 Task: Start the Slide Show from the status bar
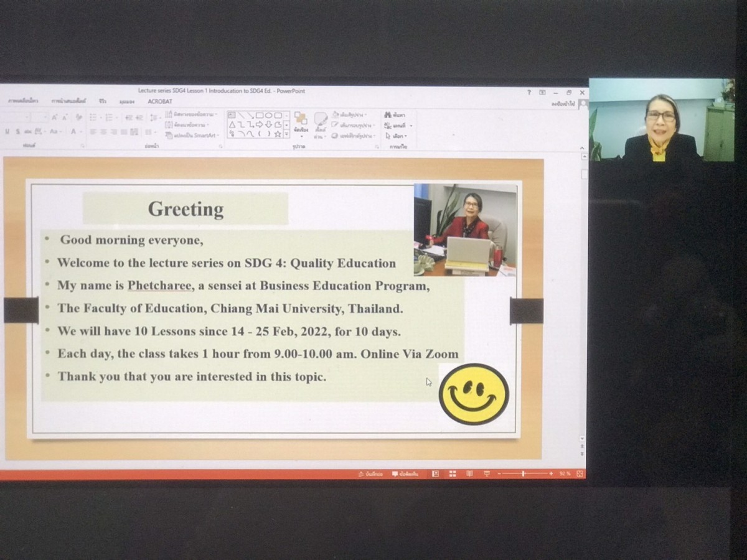point(486,474)
